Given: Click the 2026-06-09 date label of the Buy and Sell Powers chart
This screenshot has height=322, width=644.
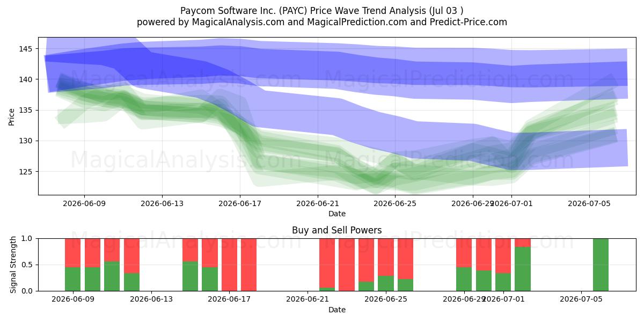Looking at the screenshot, I should tap(73, 299).
